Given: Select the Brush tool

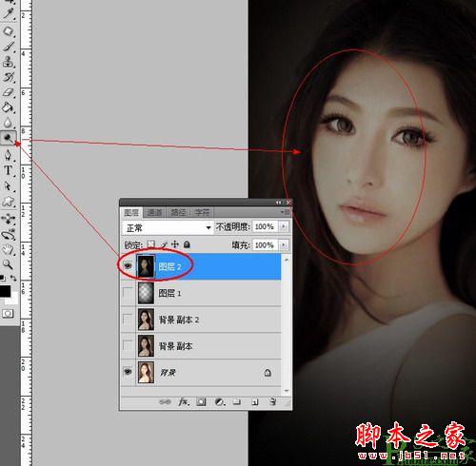Looking at the screenshot, I should tap(9, 47).
